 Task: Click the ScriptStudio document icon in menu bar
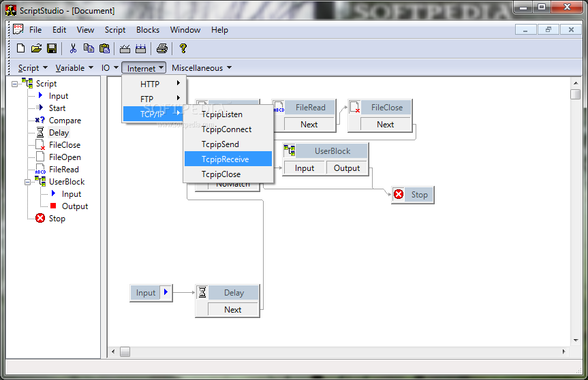click(x=18, y=29)
